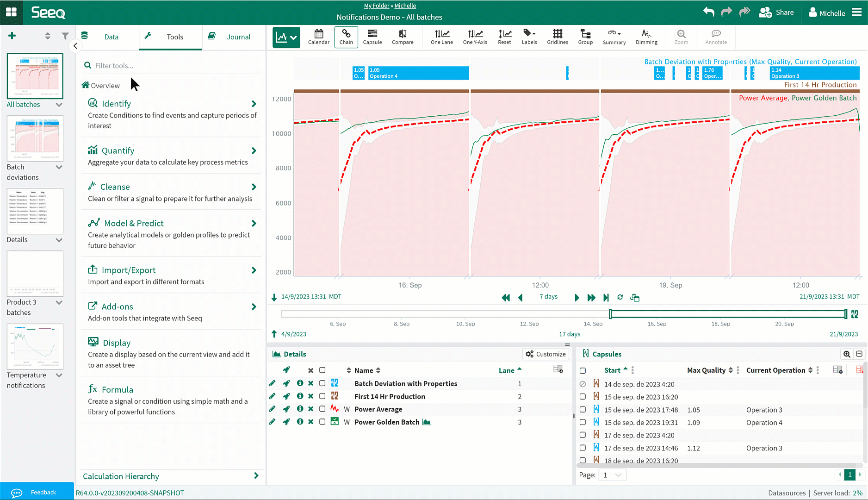Switch to the Data tab

click(107, 37)
